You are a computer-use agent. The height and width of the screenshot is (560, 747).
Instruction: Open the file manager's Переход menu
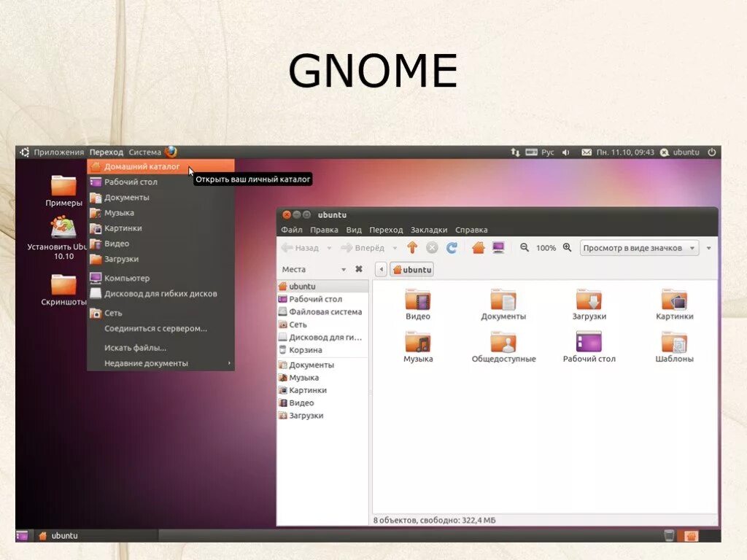pyautogui.click(x=386, y=230)
